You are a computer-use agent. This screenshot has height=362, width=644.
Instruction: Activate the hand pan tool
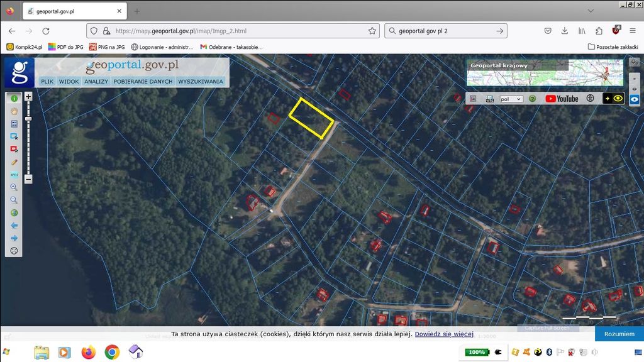14,111
